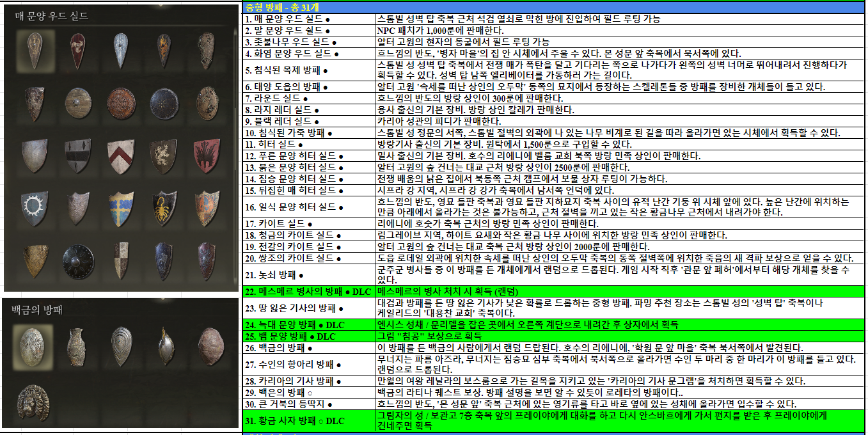Select cell '17. 카이트 실드 ●'
The image size is (868, 435).
tap(309, 224)
